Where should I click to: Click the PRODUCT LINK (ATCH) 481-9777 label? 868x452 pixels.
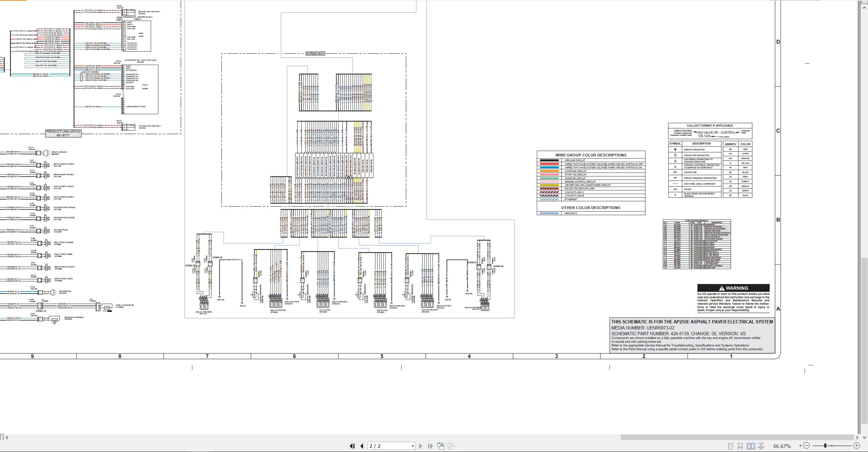click(63, 133)
